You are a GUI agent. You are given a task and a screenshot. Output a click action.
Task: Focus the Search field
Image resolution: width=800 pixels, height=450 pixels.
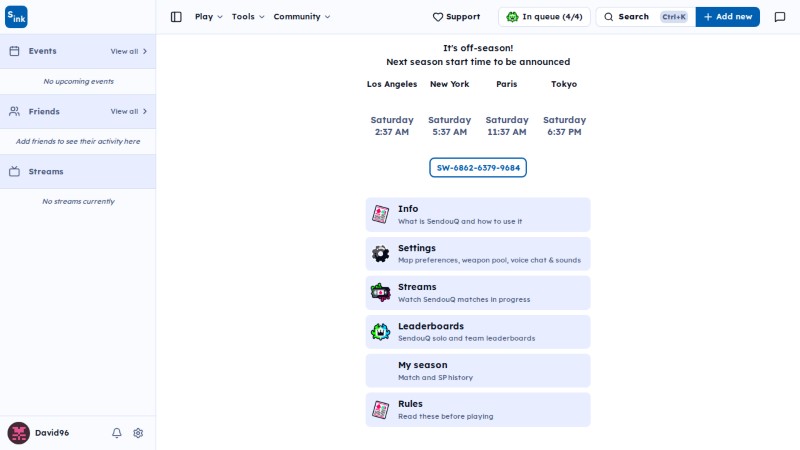645,17
